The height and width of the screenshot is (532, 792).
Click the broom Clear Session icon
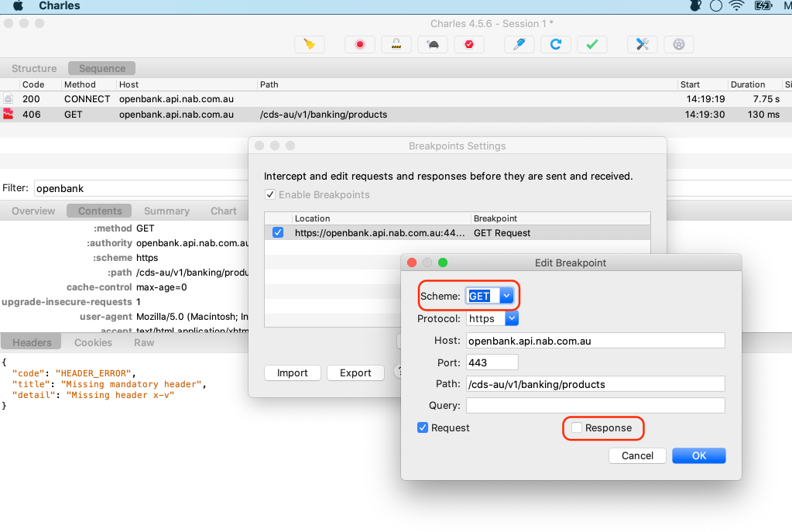(x=310, y=44)
